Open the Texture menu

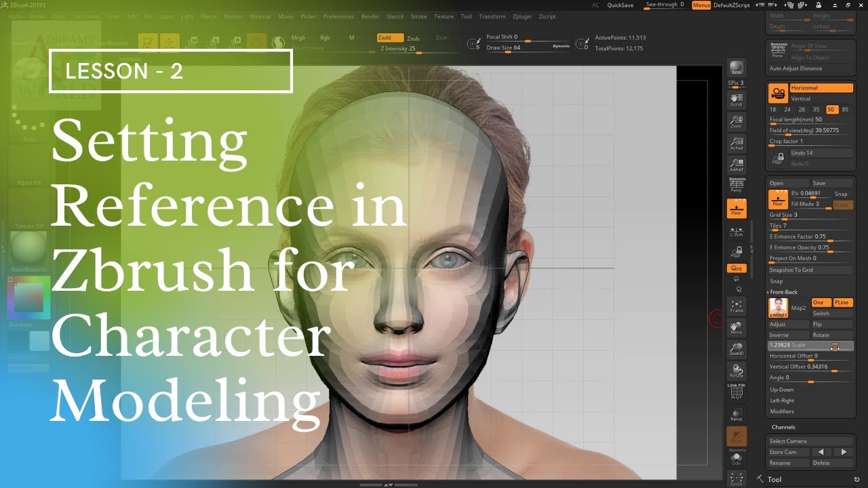[x=444, y=16]
